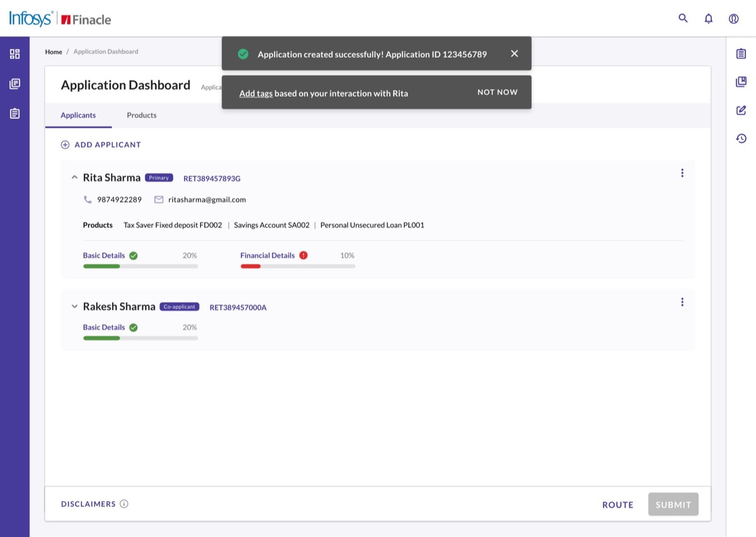This screenshot has width=756, height=537.
Task: Click the Primary badge
Action: [x=159, y=178]
